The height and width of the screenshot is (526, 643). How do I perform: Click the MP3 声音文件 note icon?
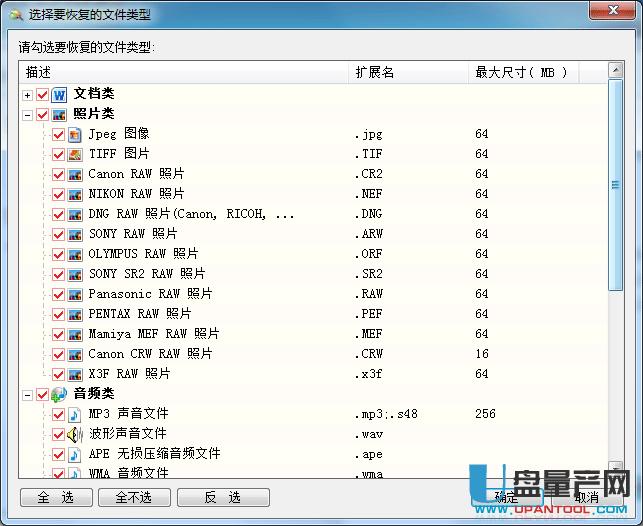75,414
